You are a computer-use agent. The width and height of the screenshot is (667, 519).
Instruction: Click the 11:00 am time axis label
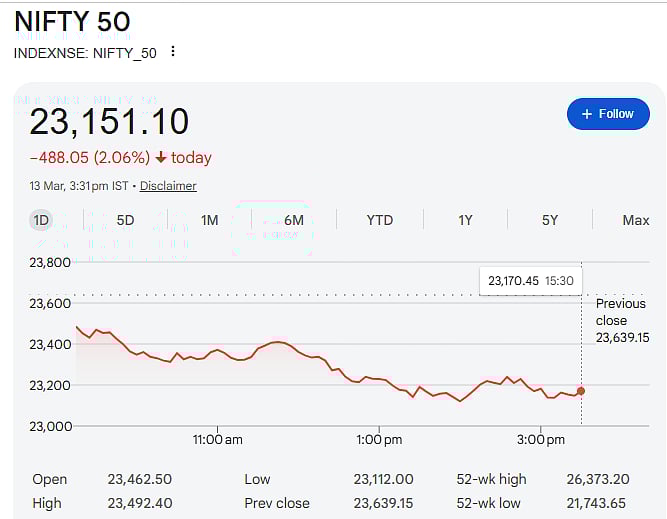click(217, 439)
